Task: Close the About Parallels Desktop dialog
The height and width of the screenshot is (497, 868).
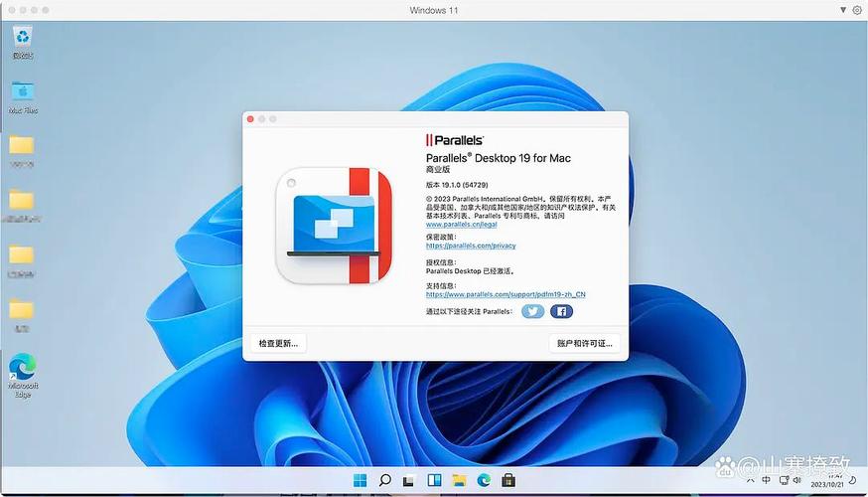Action: coord(250,119)
